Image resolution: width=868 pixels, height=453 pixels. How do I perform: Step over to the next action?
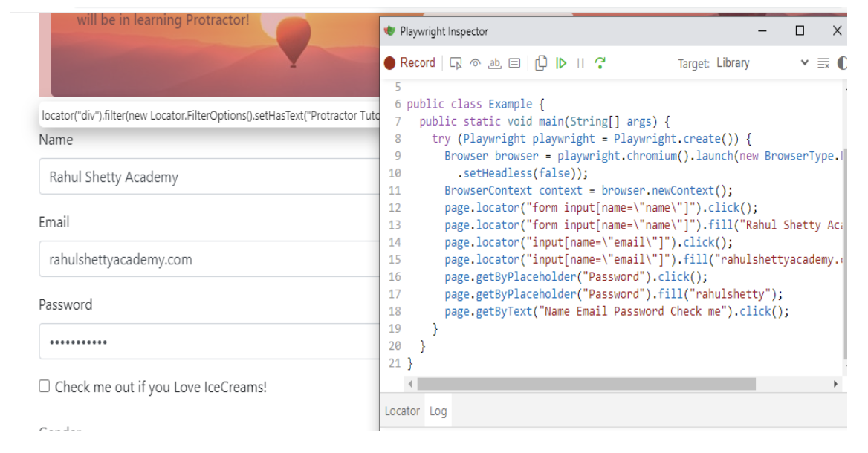[599, 63]
